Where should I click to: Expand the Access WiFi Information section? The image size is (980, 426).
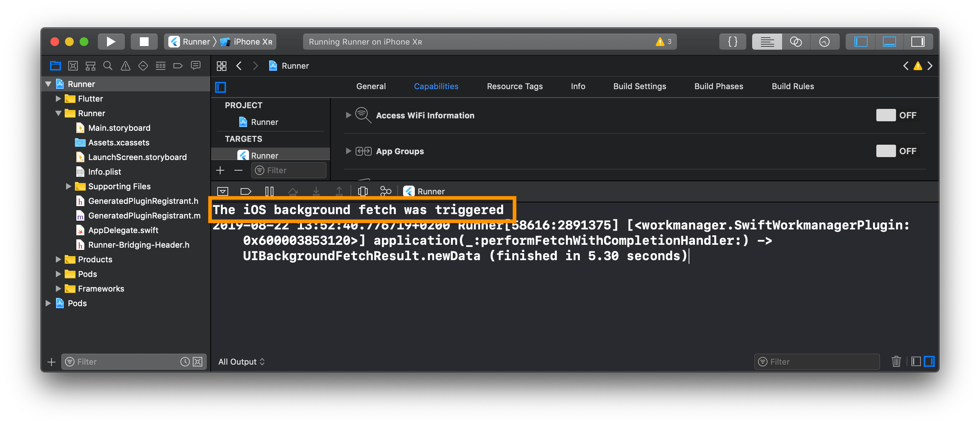[x=348, y=115]
